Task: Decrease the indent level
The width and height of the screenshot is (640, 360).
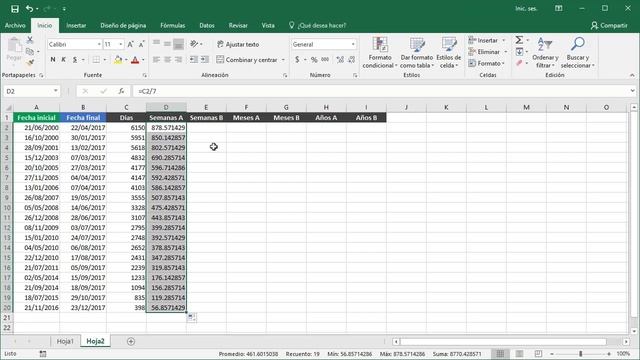Action: pyautogui.click(x=193, y=60)
